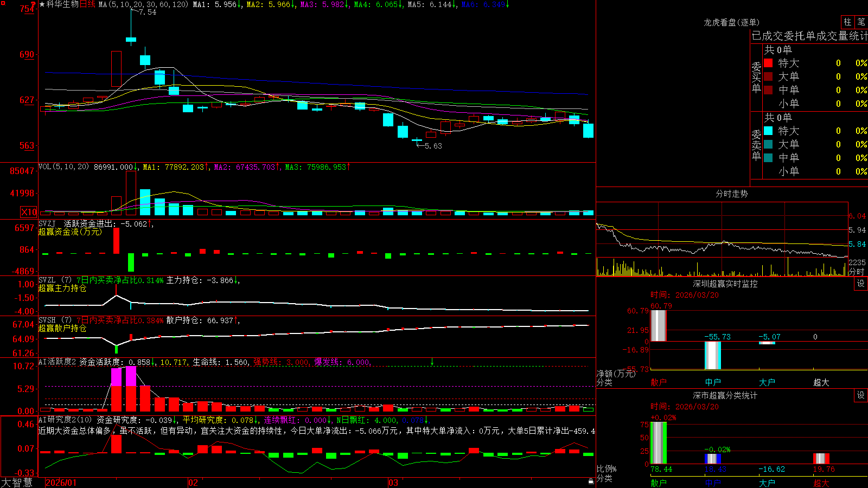
Task: Click the 深圳超赢实时监控 panel title
Action: click(725, 284)
